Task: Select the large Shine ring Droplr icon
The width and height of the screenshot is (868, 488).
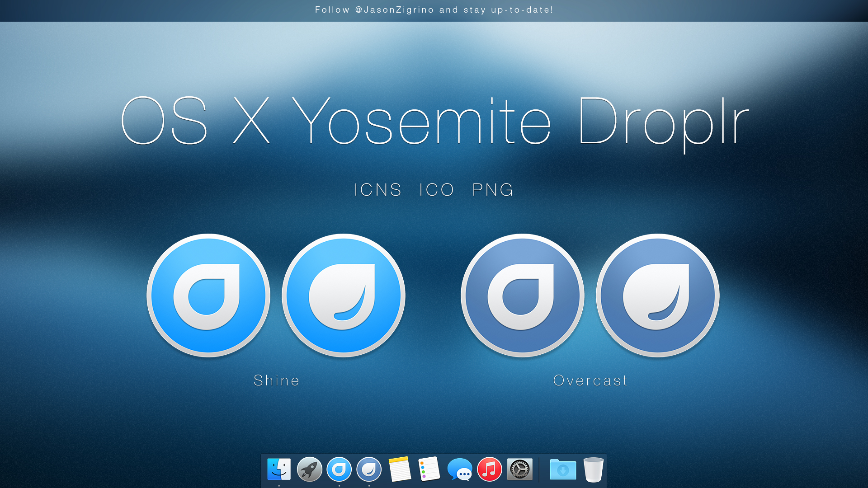Action: coord(208,296)
